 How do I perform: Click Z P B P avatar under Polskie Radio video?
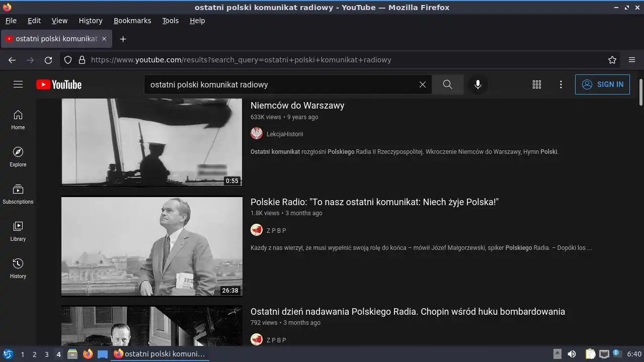click(x=257, y=230)
